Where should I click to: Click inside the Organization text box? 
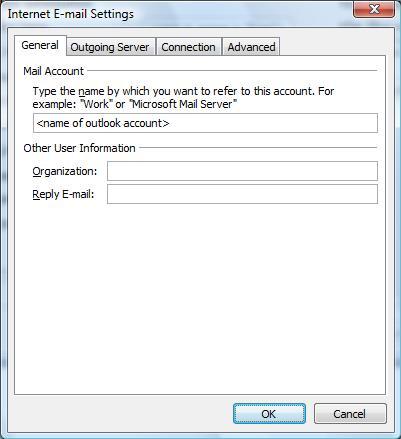click(x=242, y=171)
